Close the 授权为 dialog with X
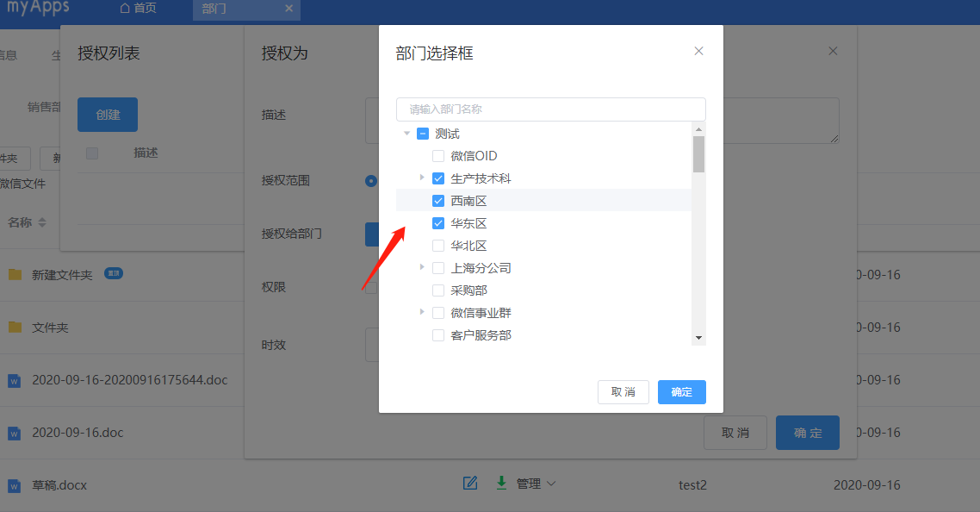This screenshot has height=512, width=980. pyautogui.click(x=833, y=51)
